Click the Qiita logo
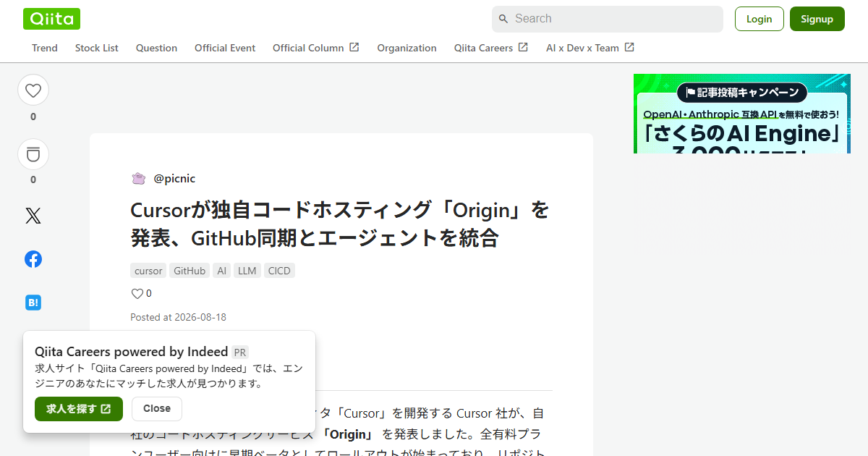Viewport: 868px width, 456px height. tap(51, 19)
